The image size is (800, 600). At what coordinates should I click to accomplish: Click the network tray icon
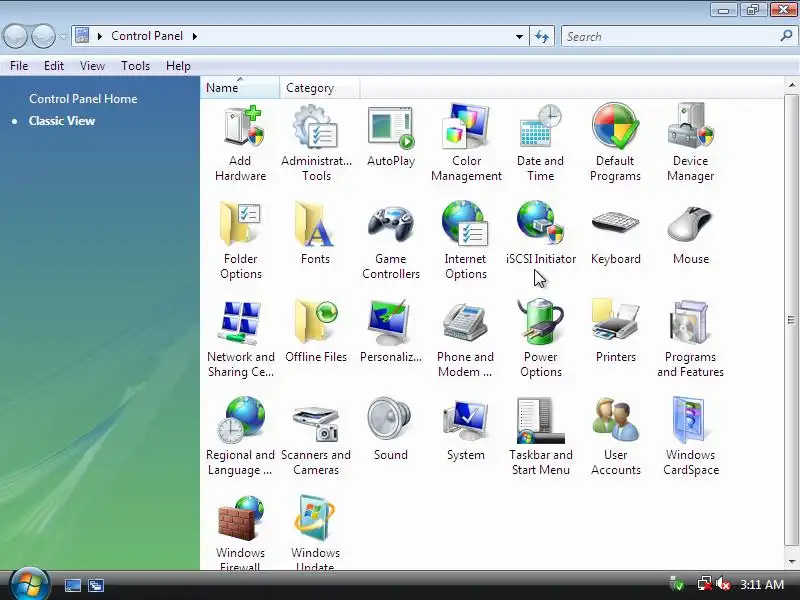pos(705,584)
